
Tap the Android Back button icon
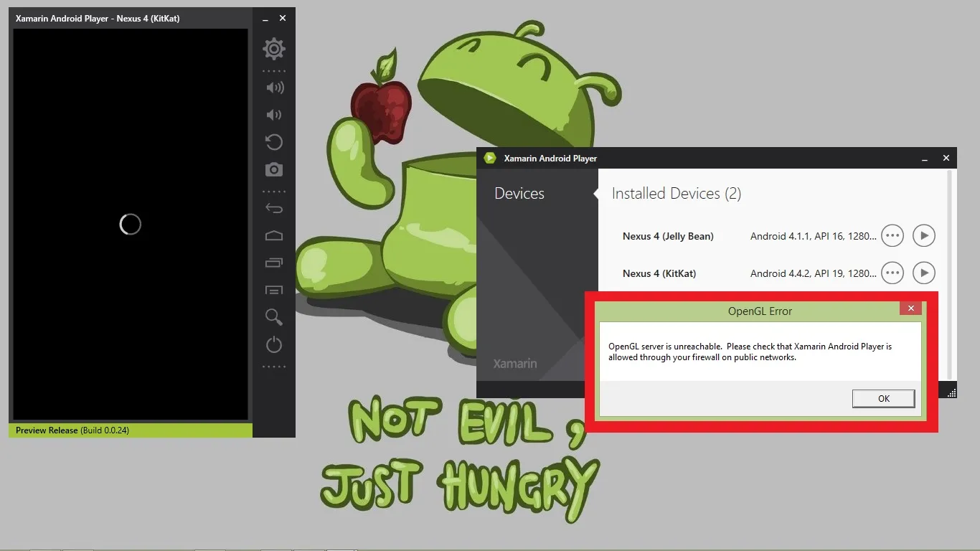click(274, 209)
